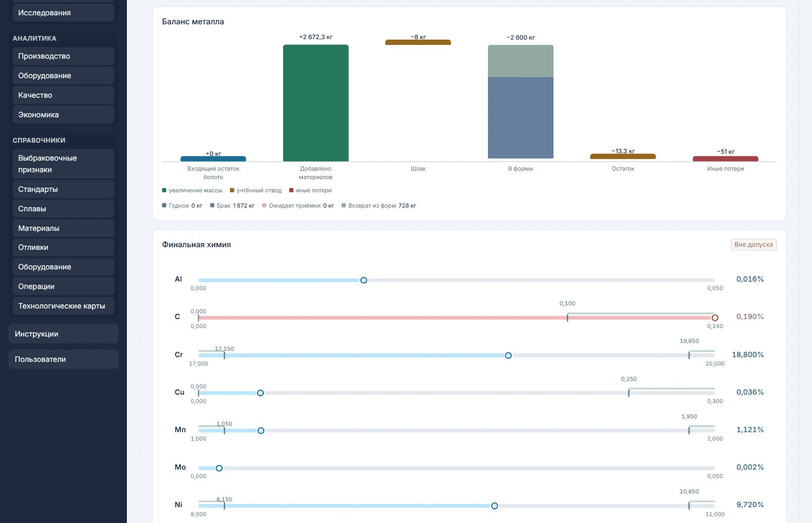This screenshot has height=523, width=812.
Task: Navigate to Сплавы reference
Action: click(x=63, y=209)
